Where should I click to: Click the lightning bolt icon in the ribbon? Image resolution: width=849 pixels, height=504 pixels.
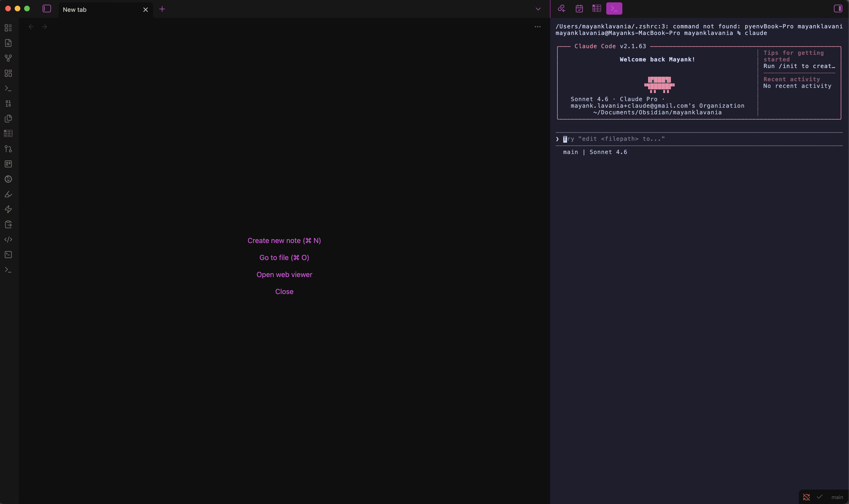(9, 209)
